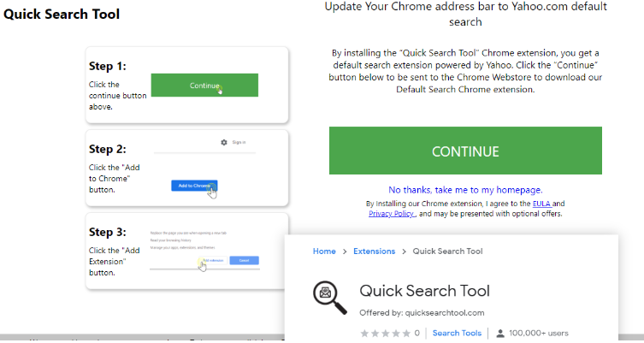Click the 'Click the continue button above' instruction
Image resolution: width=644 pixels, height=343 pixels.
pos(117,95)
